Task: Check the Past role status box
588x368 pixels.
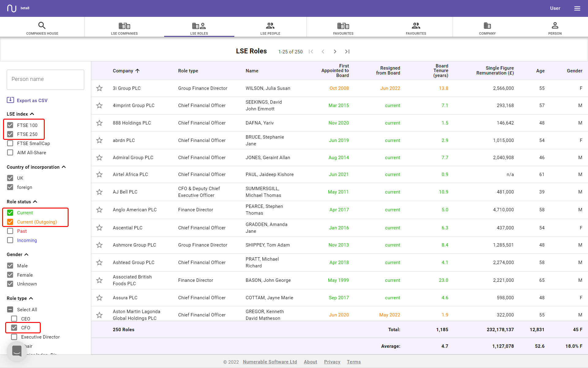Action: point(10,231)
